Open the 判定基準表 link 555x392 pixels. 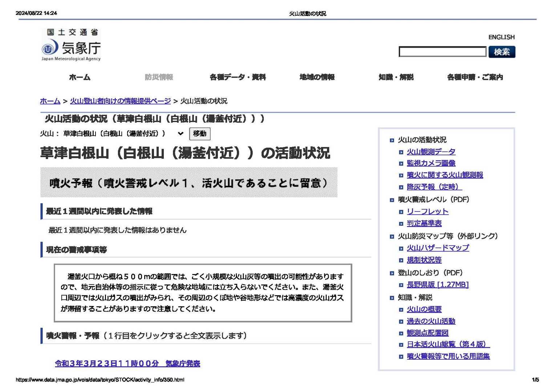pos(424,223)
